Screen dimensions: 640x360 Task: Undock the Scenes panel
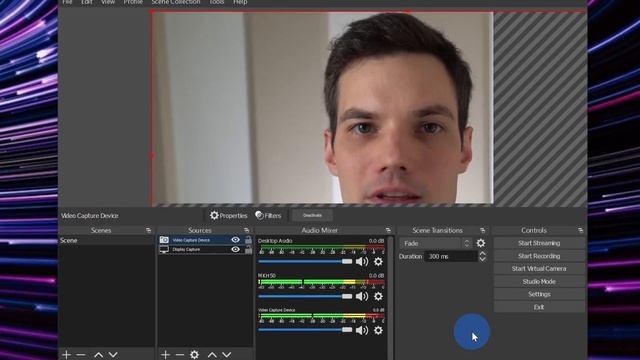148,231
